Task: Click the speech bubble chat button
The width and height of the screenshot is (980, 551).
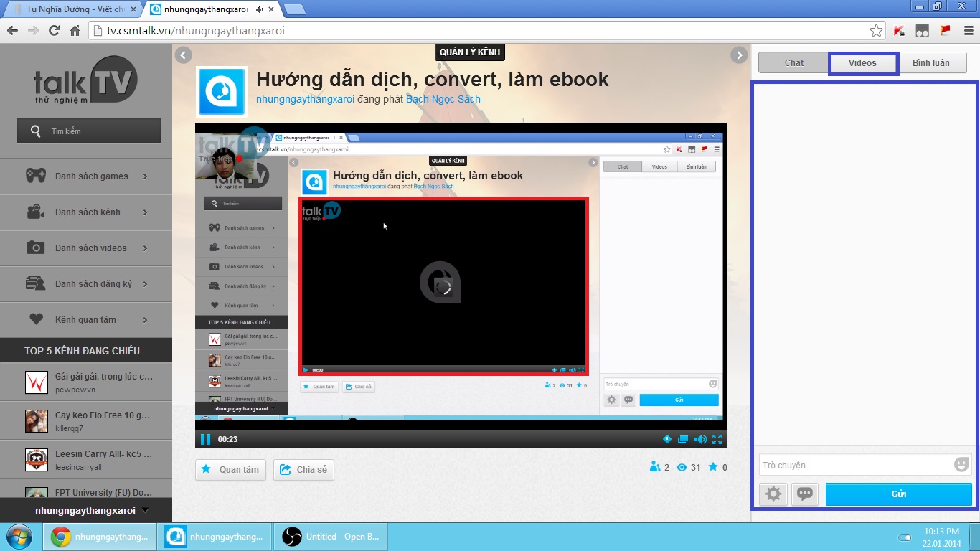Action: point(804,494)
